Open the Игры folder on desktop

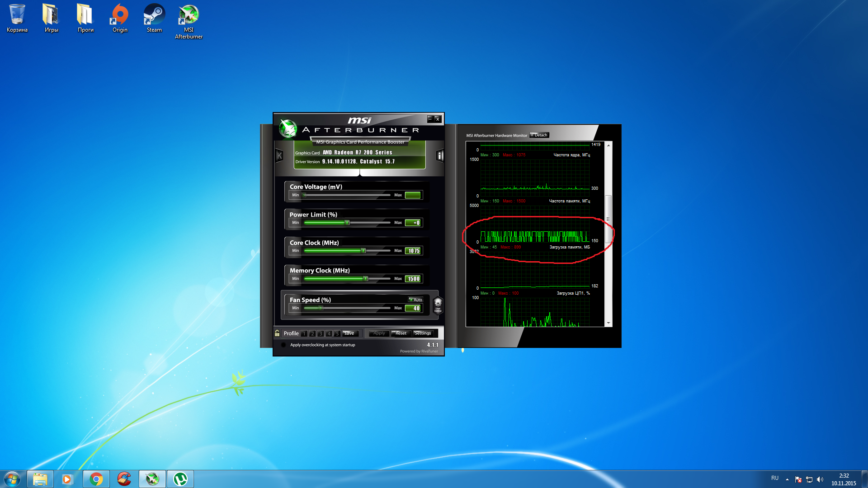tap(51, 18)
